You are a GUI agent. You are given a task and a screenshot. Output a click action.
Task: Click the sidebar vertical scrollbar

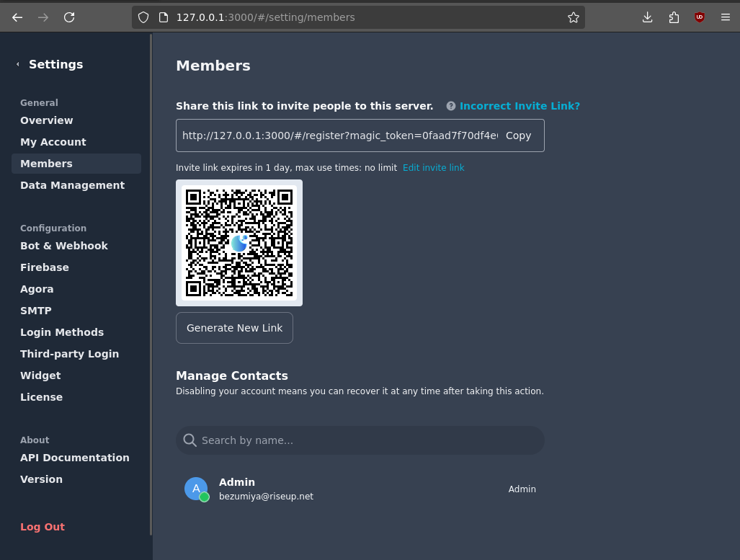click(151, 284)
